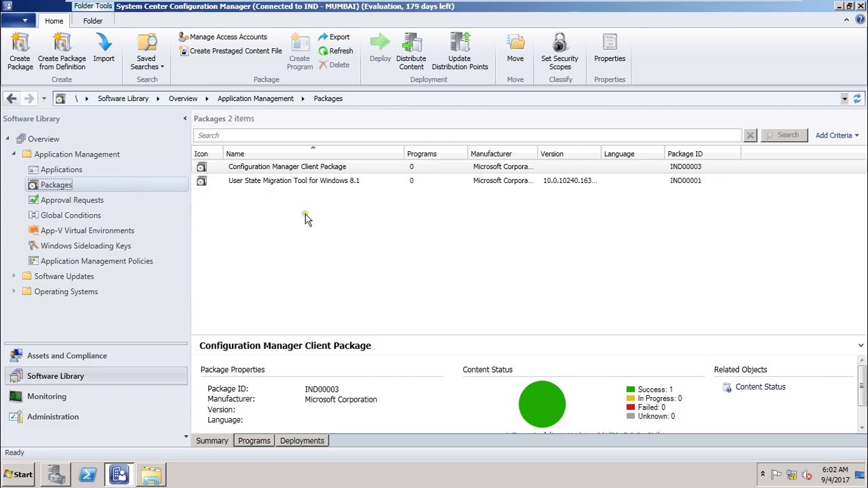The width and height of the screenshot is (868, 488).
Task: Click the workspace pane options arrow
Action: click(186, 437)
